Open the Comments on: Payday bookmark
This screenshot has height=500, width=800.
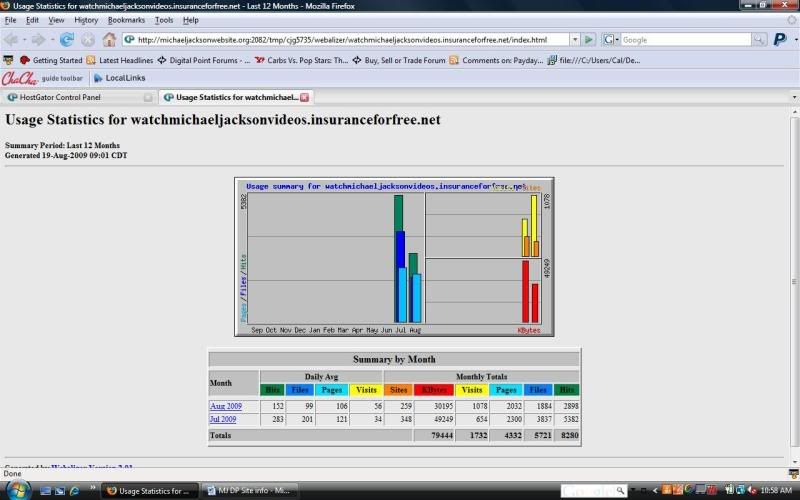[x=496, y=60]
